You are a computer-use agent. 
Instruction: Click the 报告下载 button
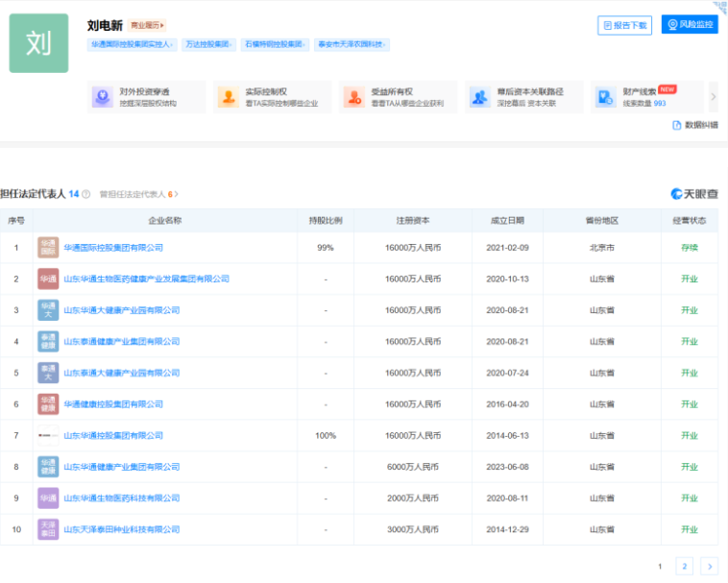click(624, 25)
